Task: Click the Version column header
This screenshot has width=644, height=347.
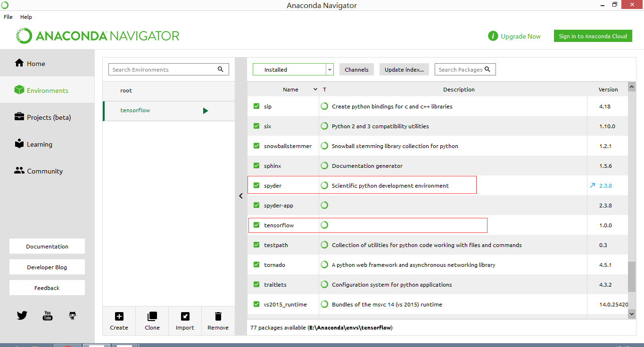Action: (x=608, y=90)
